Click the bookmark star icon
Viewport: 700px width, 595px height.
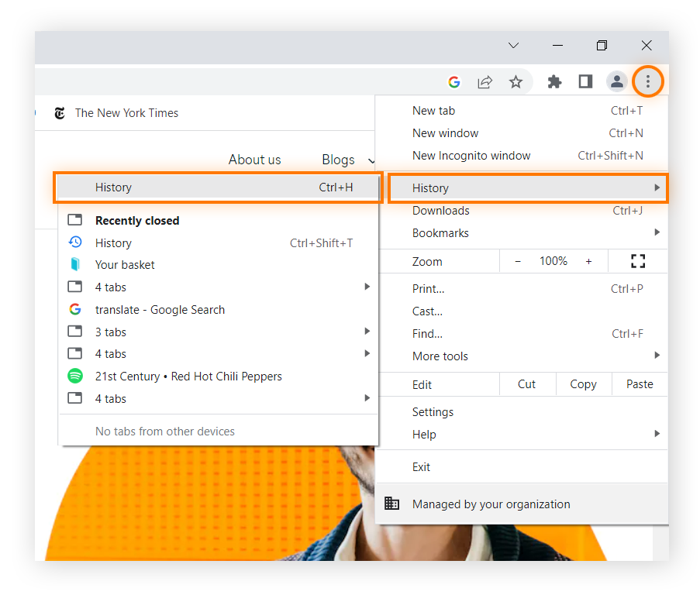[x=516, y=81]
